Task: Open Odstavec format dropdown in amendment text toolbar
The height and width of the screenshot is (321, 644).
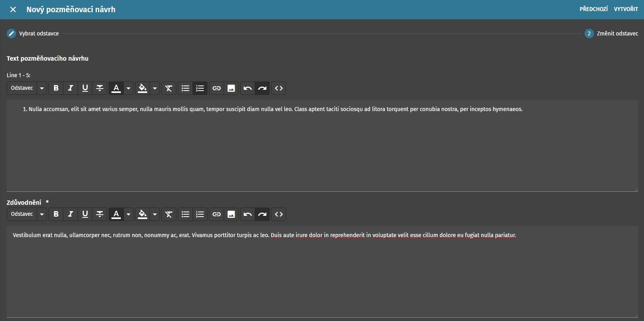Action: pos(27,88)
